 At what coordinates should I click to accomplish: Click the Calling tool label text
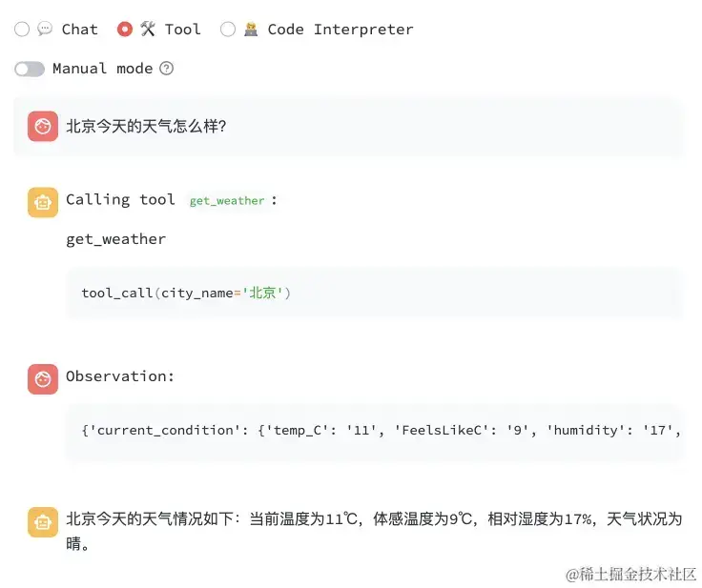pyautogui.click(x=120, y=199)
